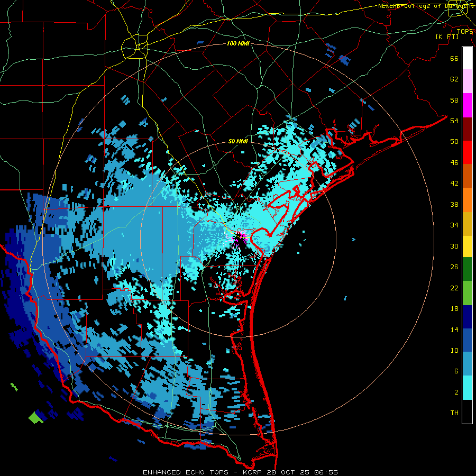
Task: Click legend label "30"
Action: click(x=454, y=246)
